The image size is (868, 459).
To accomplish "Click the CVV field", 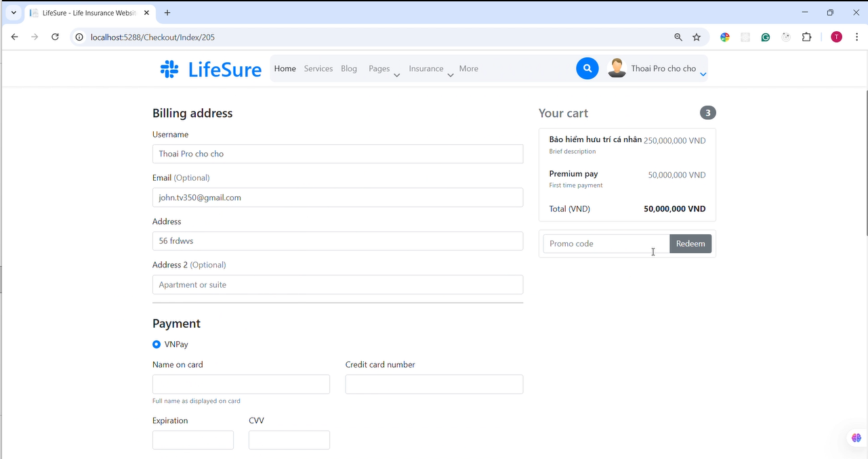I will point(289,440).
